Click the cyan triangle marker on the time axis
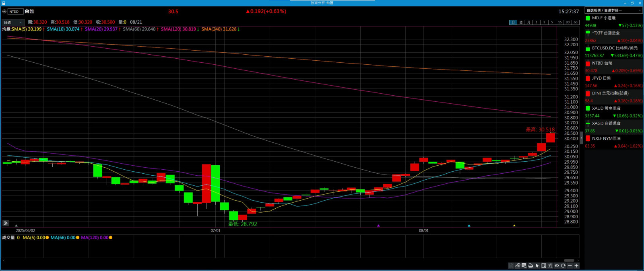 [469, 226]
